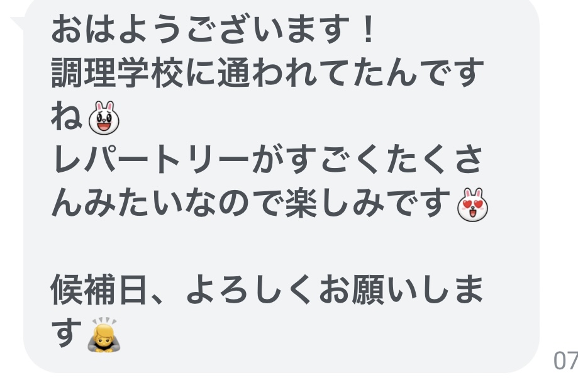Image resolution: width=578 pixels, height=392 pixels.
Task: Click the speech bubble tail pointer
Action: [x=18, y=24]
